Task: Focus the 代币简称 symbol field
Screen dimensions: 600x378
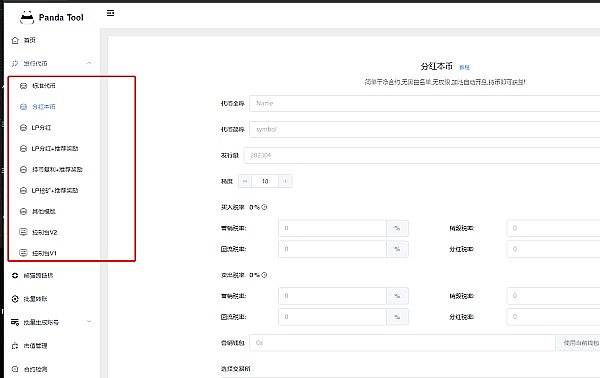Action: click(425, 129)
